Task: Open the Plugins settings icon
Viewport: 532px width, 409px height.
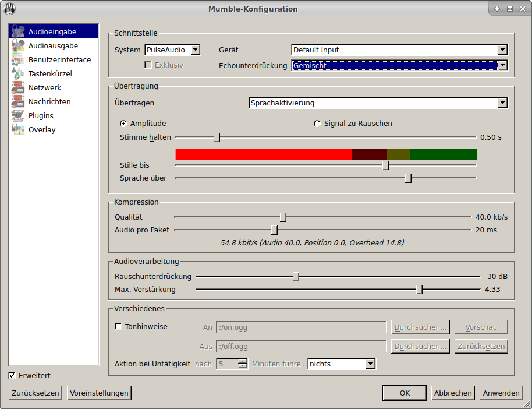Action: click(x=18, y=115)
